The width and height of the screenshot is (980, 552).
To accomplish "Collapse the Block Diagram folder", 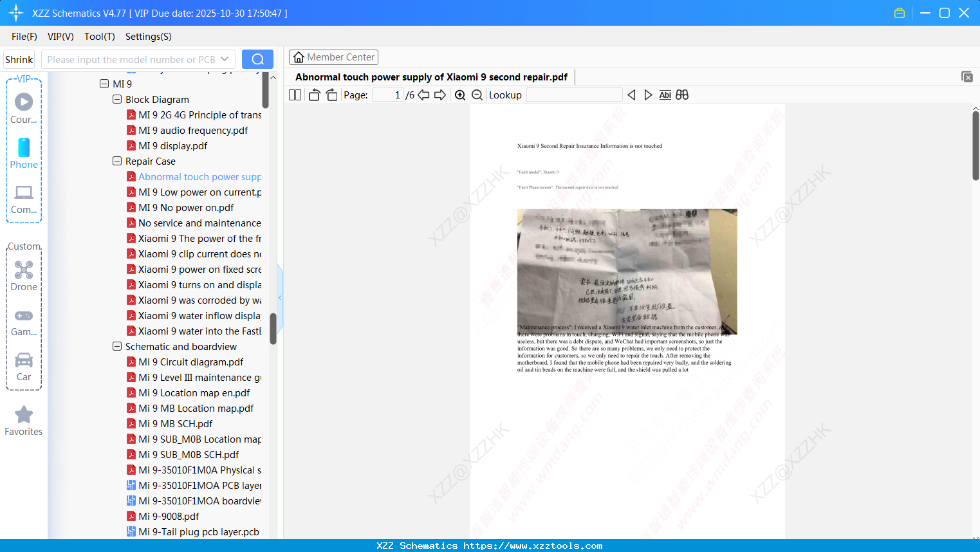I will [x=117, y=99].
